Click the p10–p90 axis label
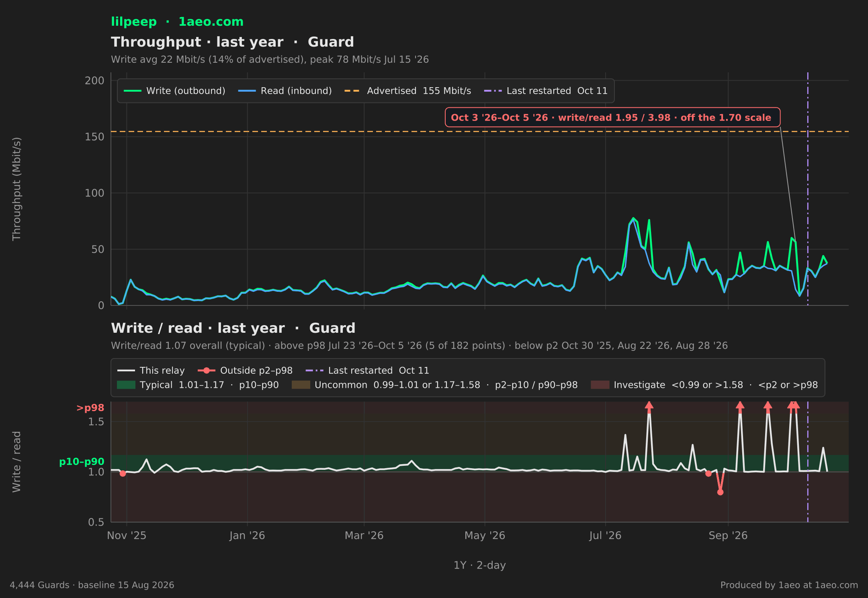 [x=82, y=462]
